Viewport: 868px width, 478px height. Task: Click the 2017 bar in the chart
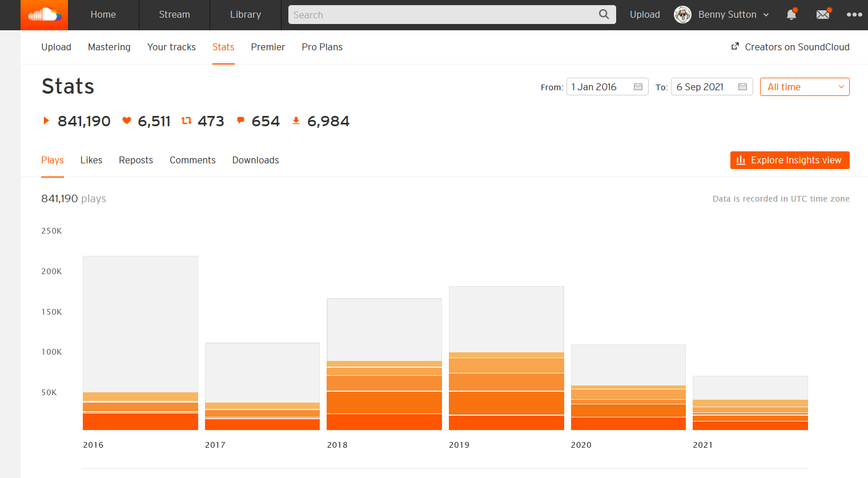[x=262, y=386]
